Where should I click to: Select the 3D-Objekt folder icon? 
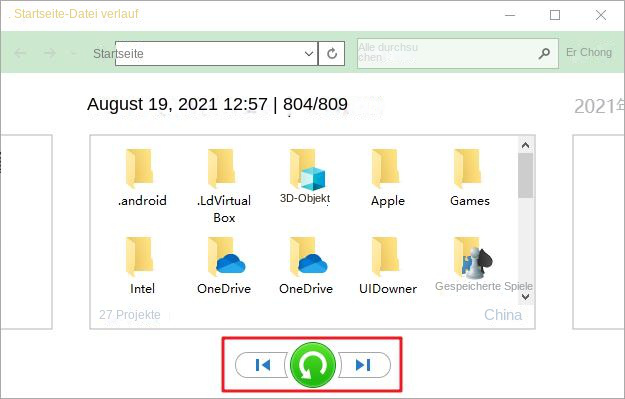coord(306,169)
